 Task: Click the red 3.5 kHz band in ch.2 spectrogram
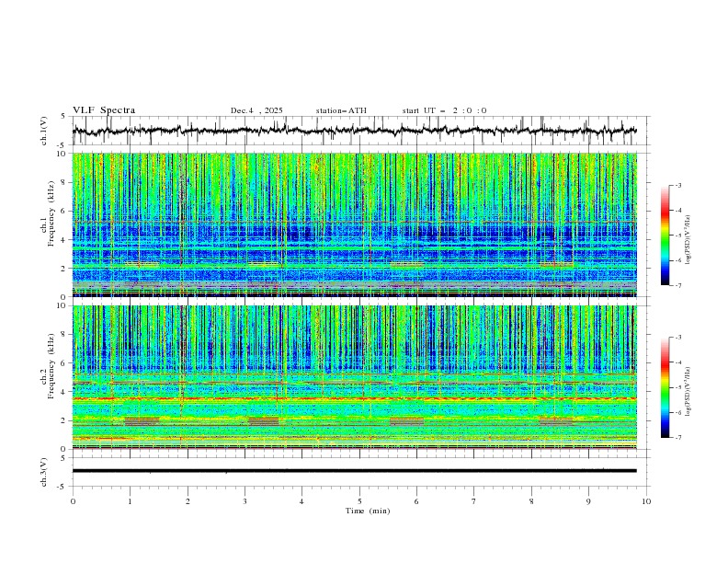355,398
